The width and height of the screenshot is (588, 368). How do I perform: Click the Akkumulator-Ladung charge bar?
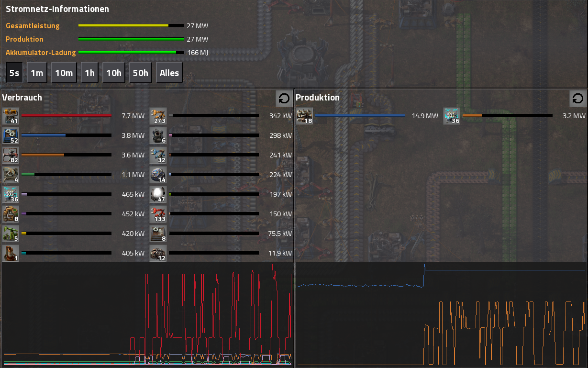click(x=131, y=53)
